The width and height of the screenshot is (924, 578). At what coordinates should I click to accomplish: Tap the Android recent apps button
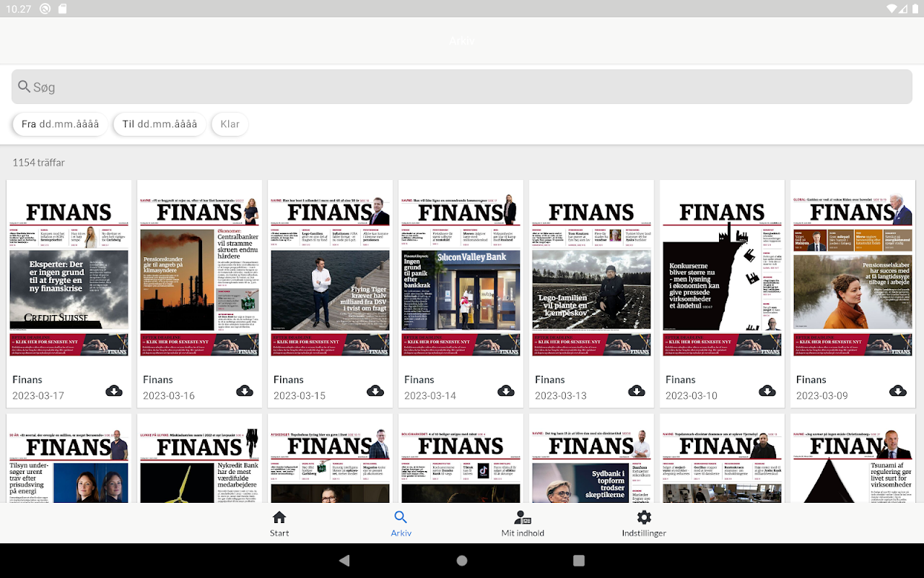point(578,561)
